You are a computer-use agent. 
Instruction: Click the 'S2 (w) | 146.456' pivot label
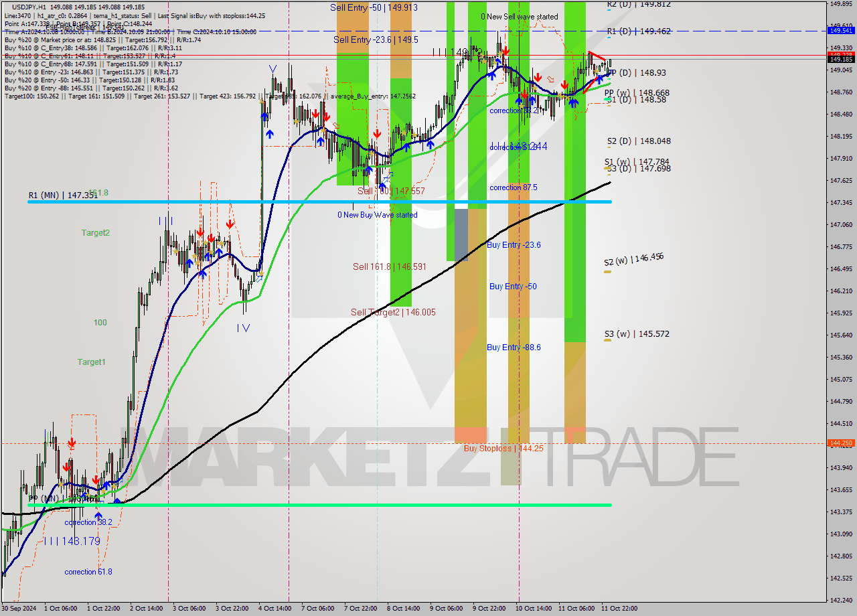[x=633, y=258]
